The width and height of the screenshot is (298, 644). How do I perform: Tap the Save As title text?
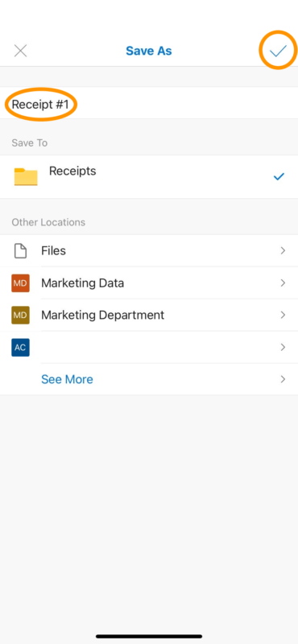tap(149, 51)
